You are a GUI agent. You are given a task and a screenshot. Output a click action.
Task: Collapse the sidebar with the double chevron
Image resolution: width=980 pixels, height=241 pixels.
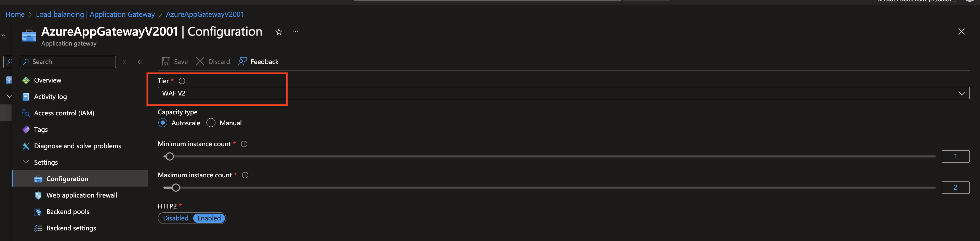[x=140, y=61]
